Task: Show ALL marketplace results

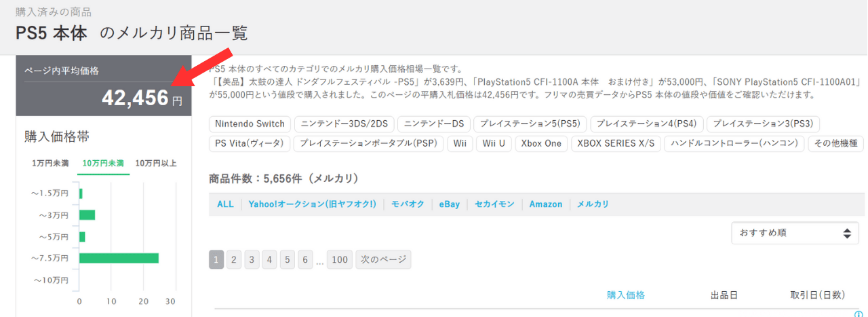Action: click(x=225, y=204)
